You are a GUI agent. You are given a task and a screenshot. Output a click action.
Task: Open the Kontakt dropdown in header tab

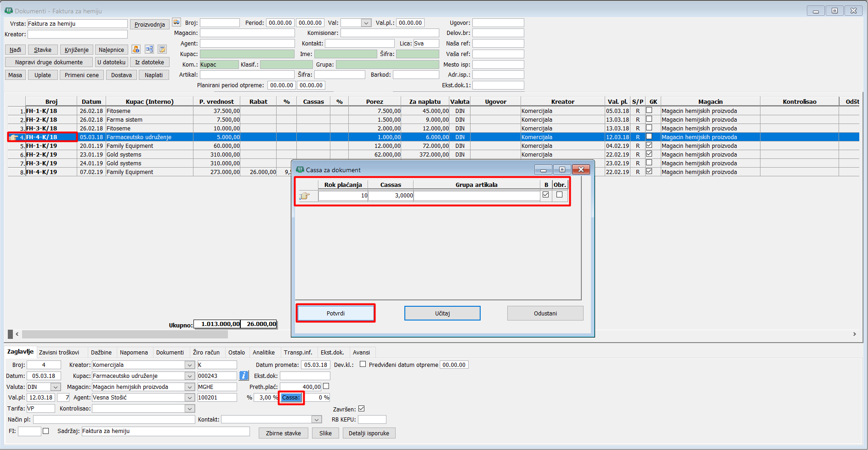(x=317, y=420)
